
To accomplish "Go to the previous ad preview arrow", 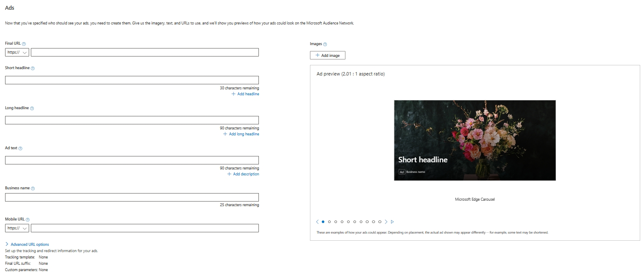I will 317,222.
